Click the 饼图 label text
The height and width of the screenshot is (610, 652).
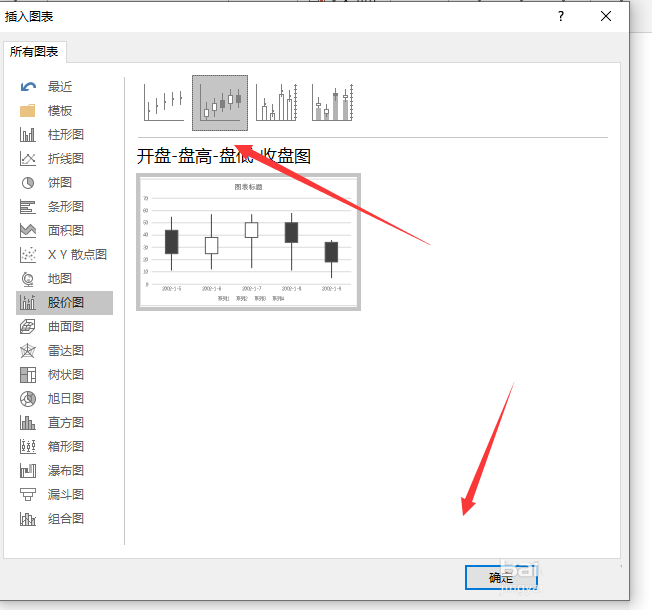click(x=60, y=183)
